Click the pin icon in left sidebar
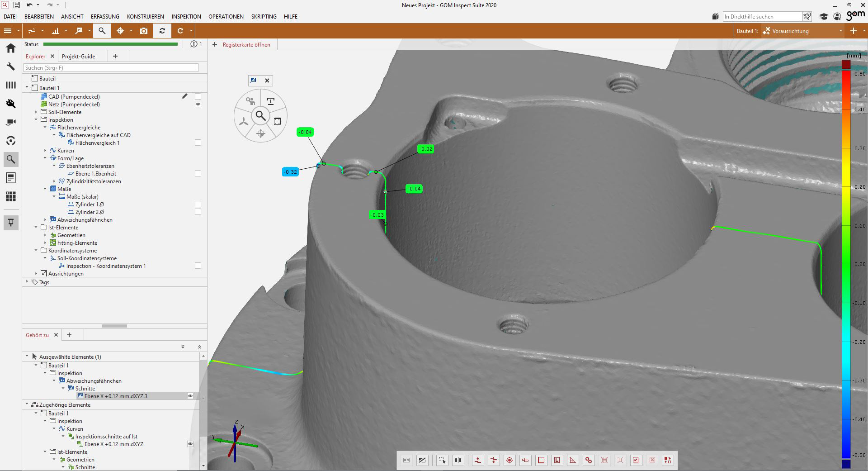This screenshot has height=471, width=868. click(11, 222)
